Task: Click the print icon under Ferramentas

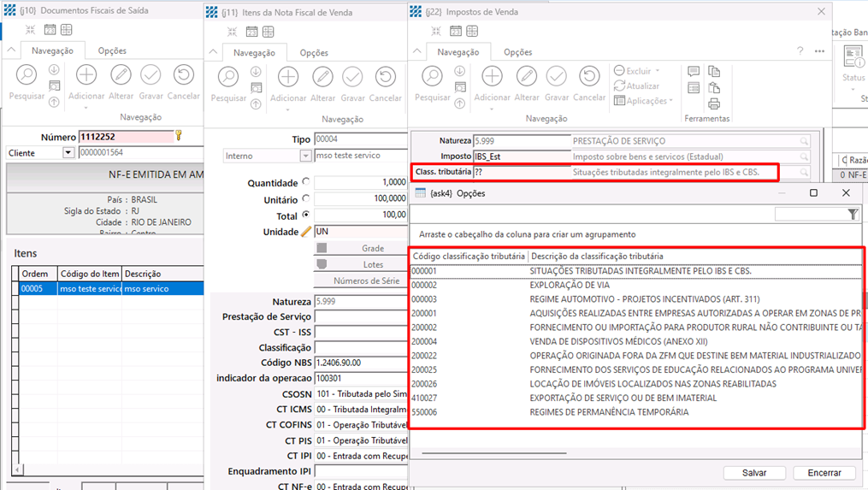Action: pyautogui.click(x=714, y=104)
